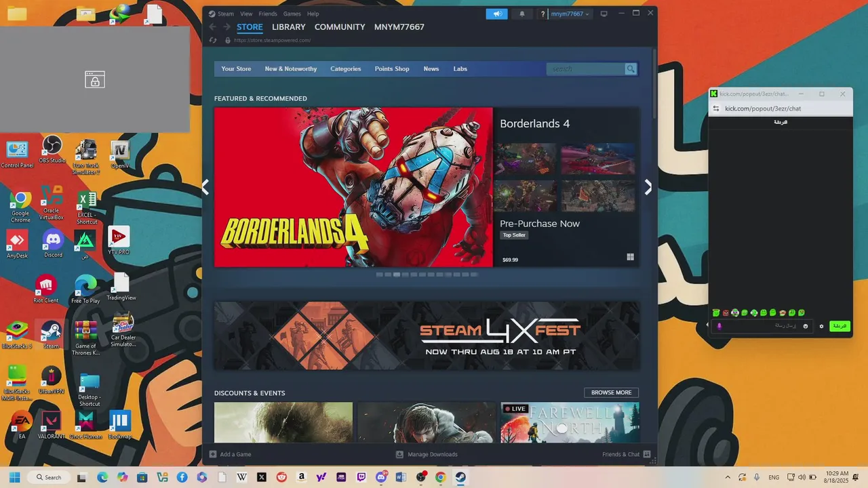Viewport: 868px width, 488px height.
Task: Switch to the COMMUNITY tab
Action: click(x=340, y=27)
